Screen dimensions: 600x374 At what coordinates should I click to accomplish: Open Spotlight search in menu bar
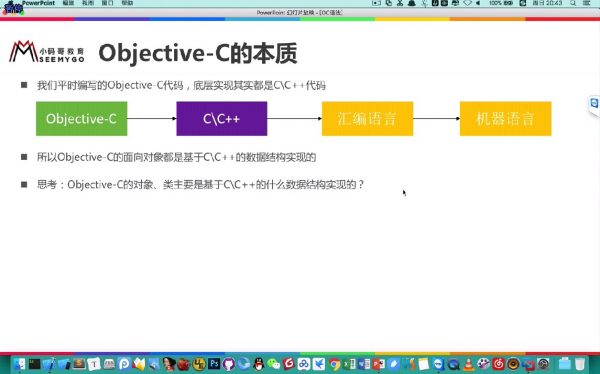573,3
